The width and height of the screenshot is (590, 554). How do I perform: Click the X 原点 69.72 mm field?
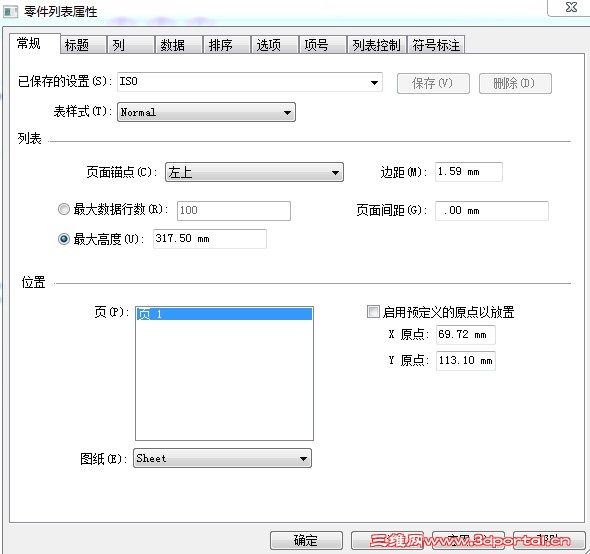pyautogui.click(x=465, y=335)
